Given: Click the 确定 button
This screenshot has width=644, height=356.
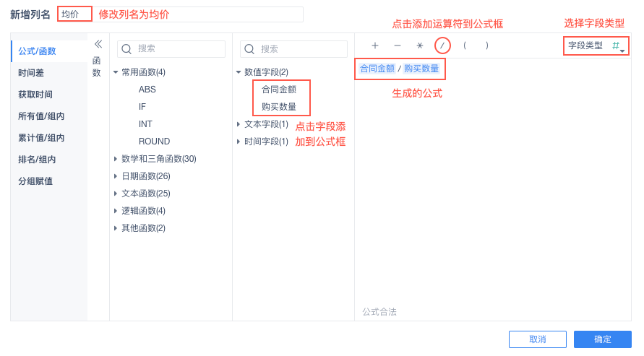Looking at the screenshot, I should click(x=602, y=339).
